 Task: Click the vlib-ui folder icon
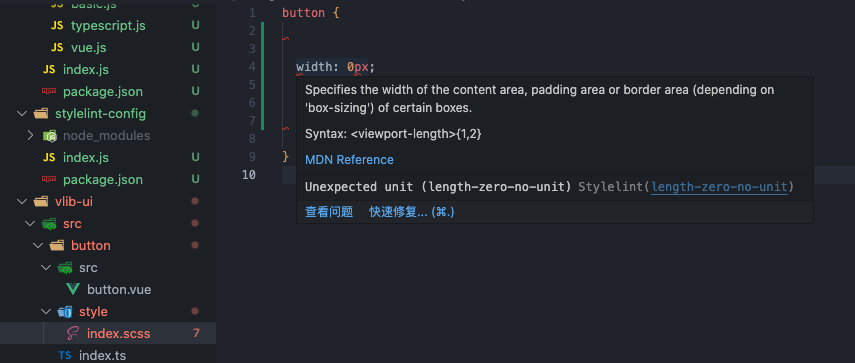click(x=41, y=202)
